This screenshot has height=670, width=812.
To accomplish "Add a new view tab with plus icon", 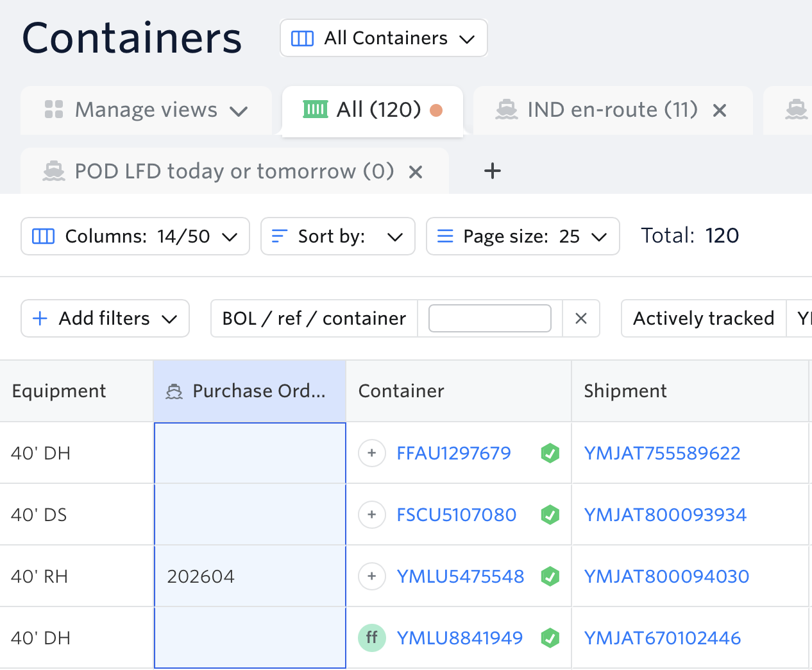I will click(492, 171).
